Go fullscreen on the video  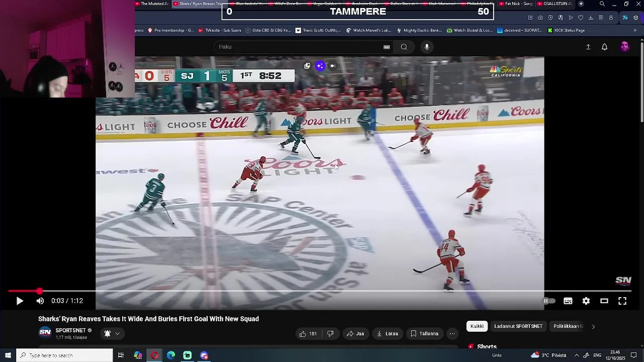coord(622,301)
